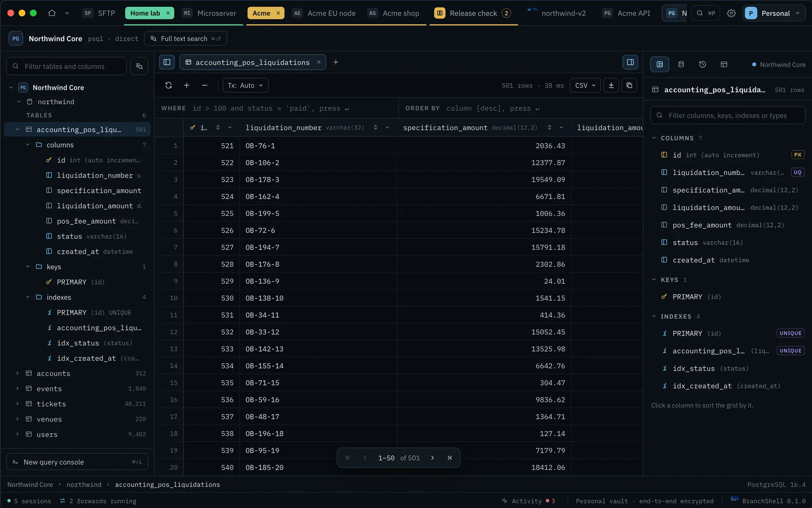Go to next page of results
Image resolution: width=812 pixels, height=508 pixels.
(x=432, y=458)
